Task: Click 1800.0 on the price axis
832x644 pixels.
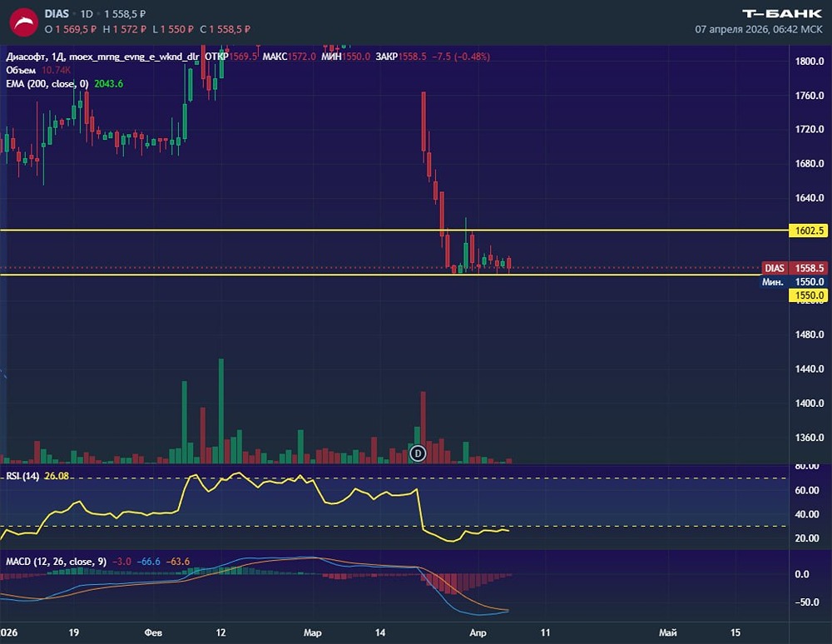Action: point(810,62)
